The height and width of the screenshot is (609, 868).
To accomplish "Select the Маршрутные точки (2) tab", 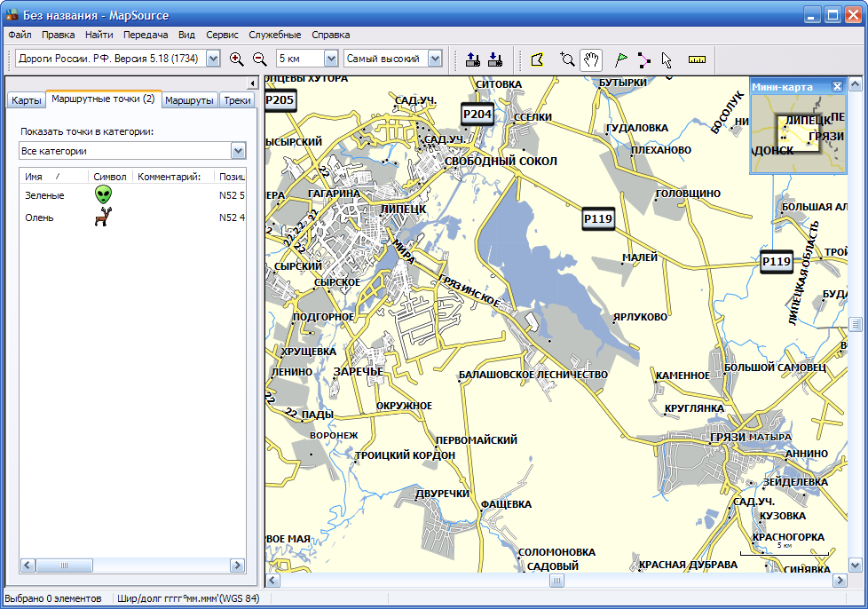I will 104,99.
